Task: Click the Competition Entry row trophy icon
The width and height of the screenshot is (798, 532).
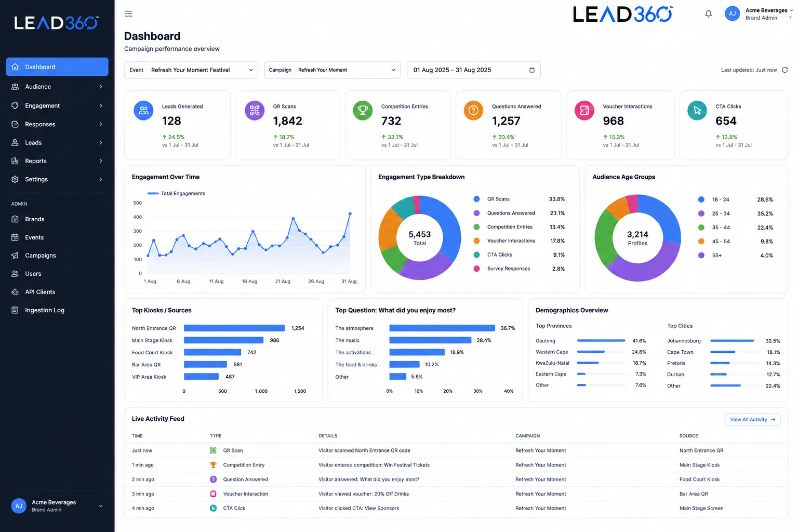Action: (x=213, y=465)
